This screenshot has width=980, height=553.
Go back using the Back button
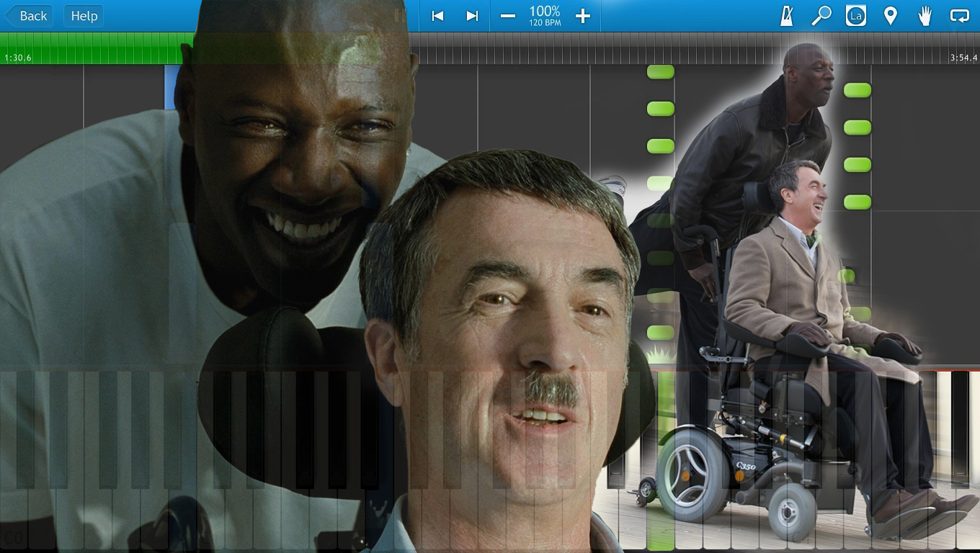tap(30, 16)
